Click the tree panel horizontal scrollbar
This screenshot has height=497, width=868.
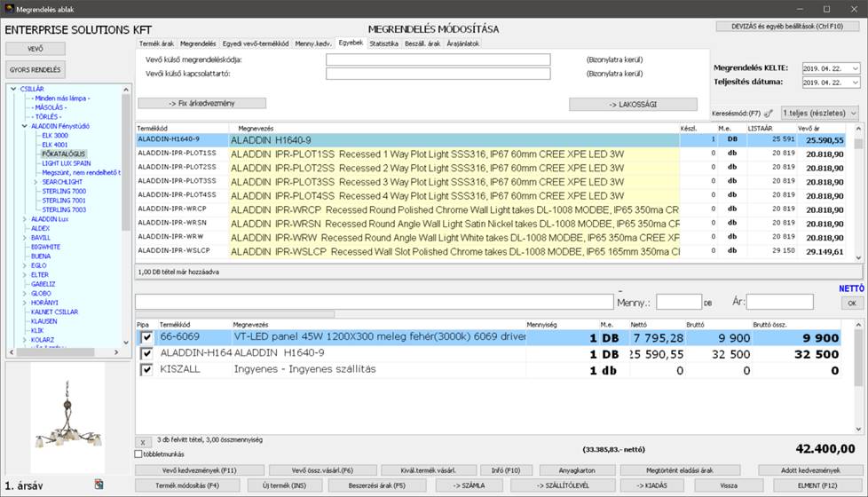pyautogui.click(x=64, y=352)
